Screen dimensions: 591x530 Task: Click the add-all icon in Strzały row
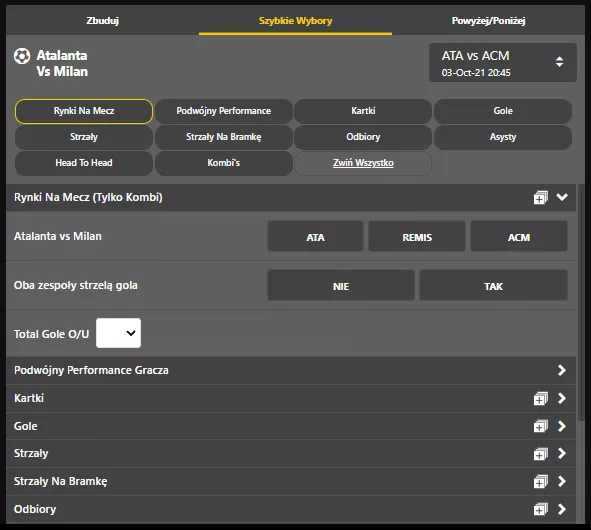pos(540,454)
